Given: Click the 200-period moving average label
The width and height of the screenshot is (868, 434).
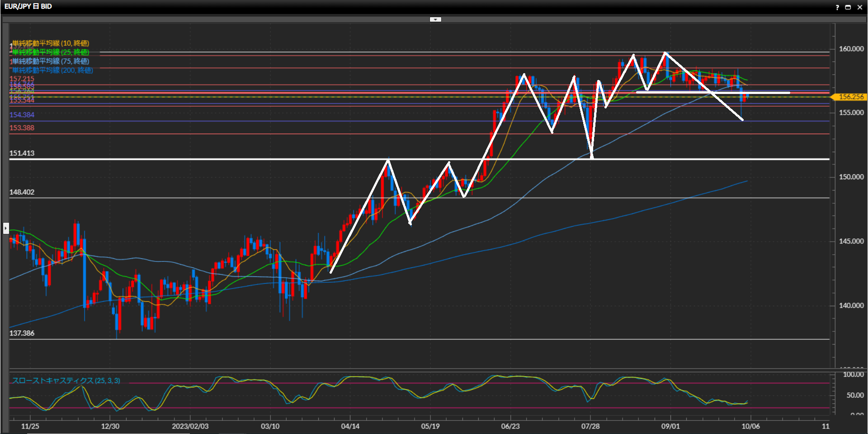Looking at the screenshot, I should pyautogui.click(x=52, y=70).
